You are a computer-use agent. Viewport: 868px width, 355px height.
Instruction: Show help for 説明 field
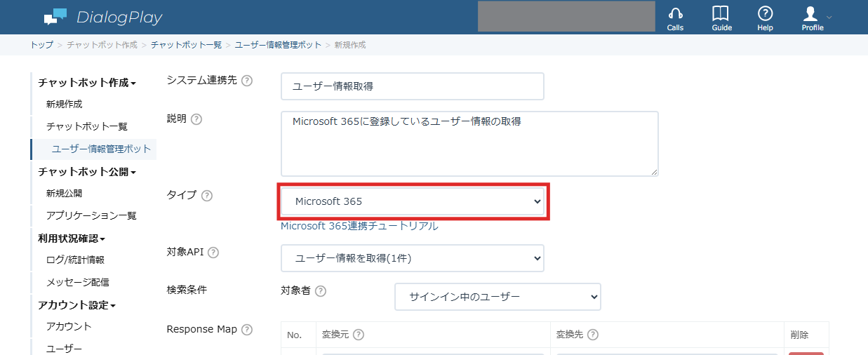(196, 119)
